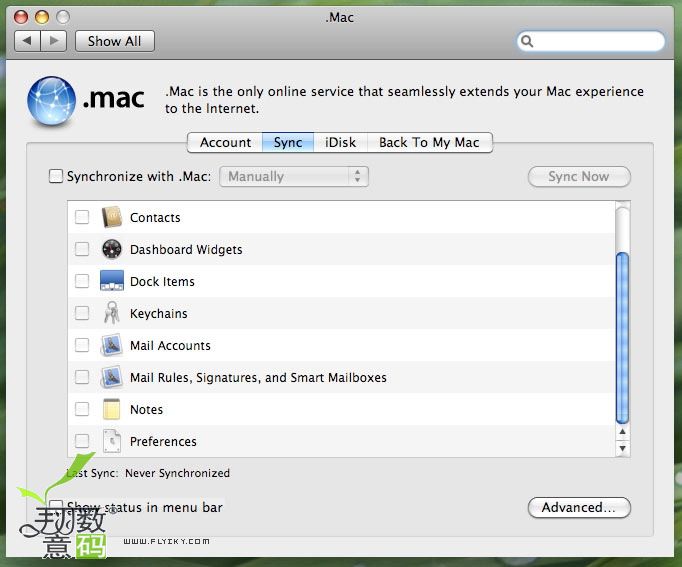
Task: Click the Dock Items icon
Action: coord(112,280)
